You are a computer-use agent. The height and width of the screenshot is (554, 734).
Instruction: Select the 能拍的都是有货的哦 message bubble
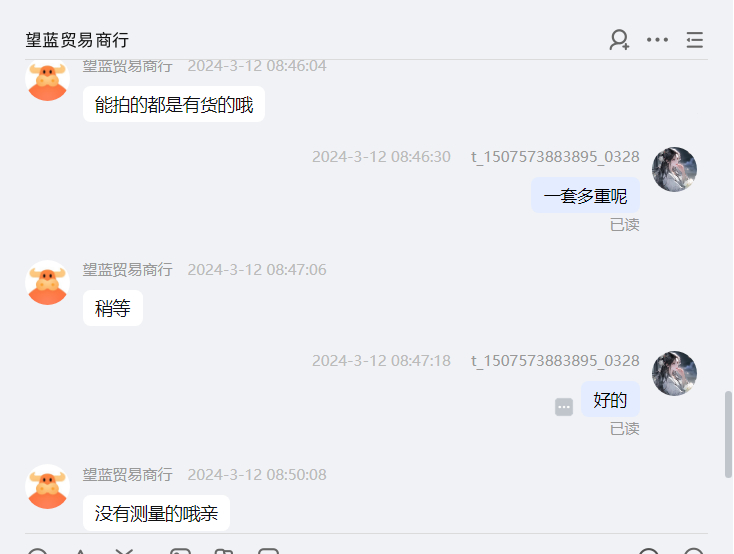(174, 104)
